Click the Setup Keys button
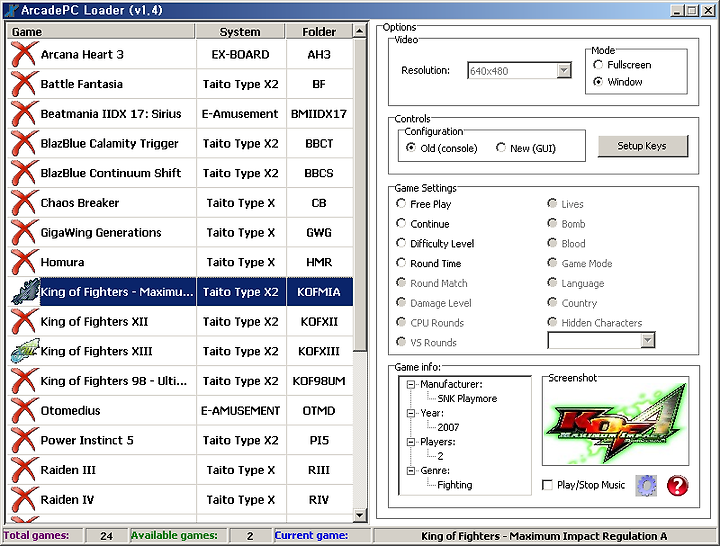Viewport: 720px width, 546px height. click(642, 146)
